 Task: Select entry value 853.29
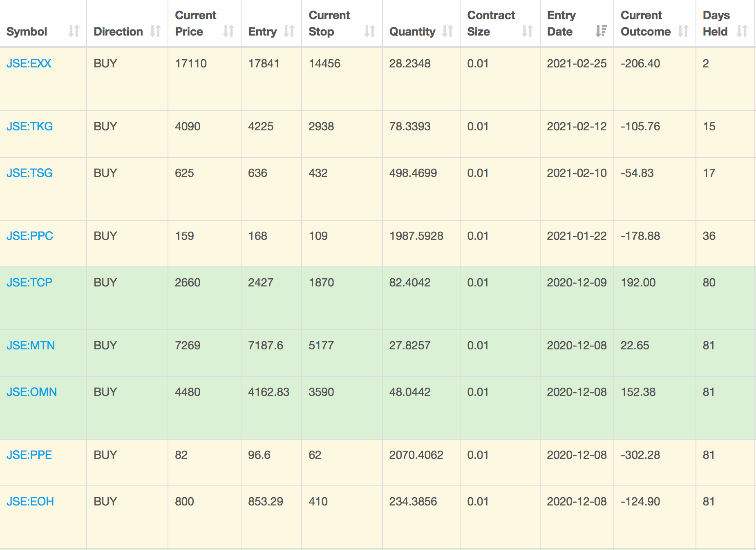(266, 501)
